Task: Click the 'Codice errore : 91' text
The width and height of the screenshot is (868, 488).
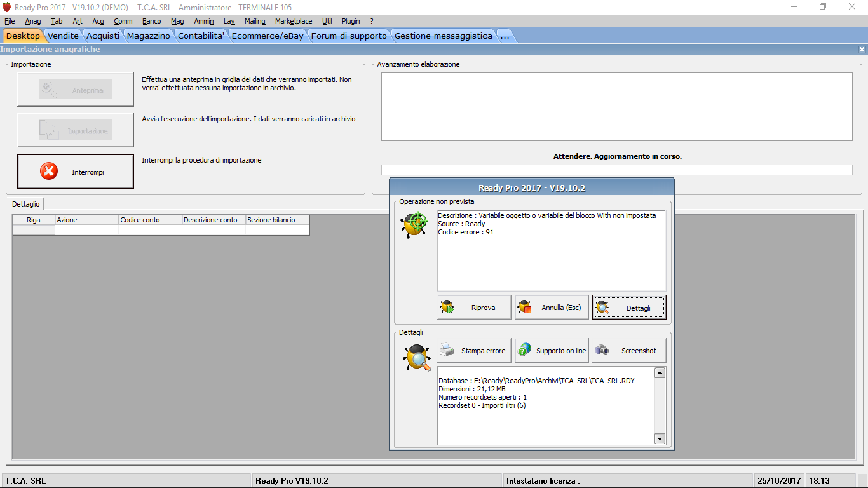Action: tap(466, 233)
